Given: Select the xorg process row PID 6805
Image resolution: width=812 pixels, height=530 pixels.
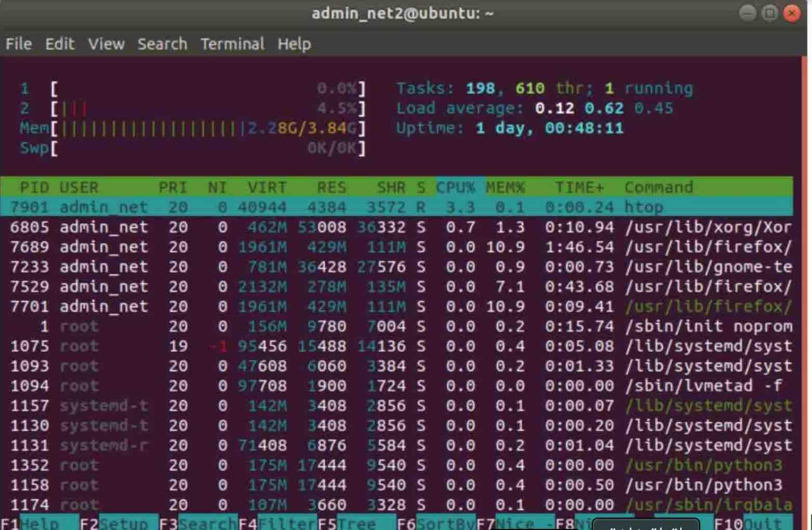Looking at the screenshot, I should tap(397, 227).
